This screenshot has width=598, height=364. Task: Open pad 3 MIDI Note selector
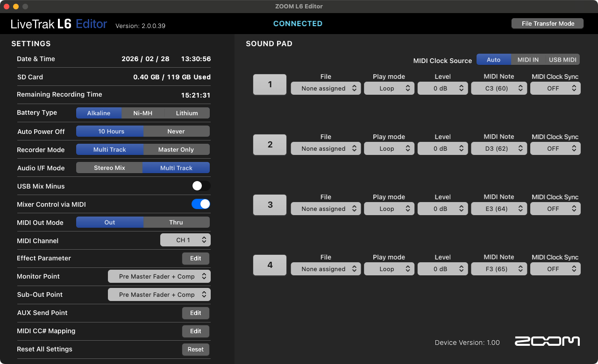pos(499,209)
